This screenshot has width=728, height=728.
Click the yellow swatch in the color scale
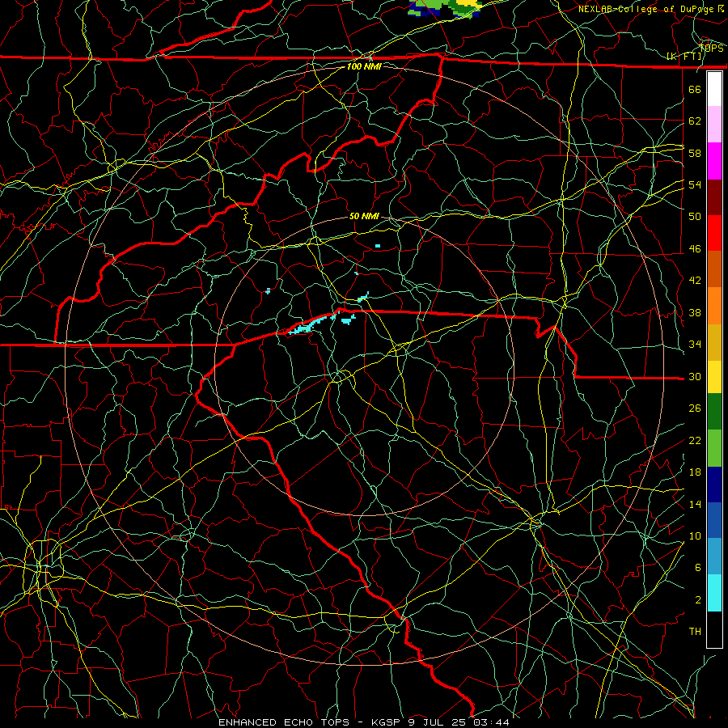[714, 376]
